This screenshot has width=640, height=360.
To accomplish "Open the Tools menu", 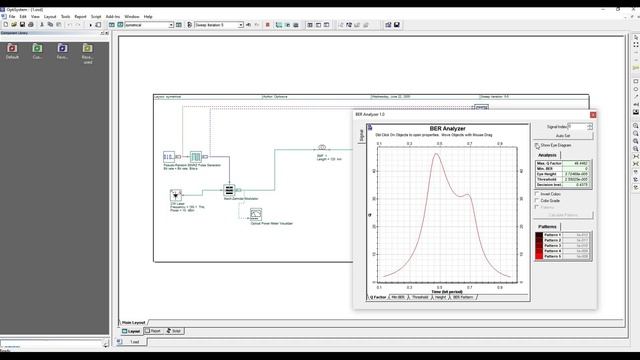I will point(65,17).
